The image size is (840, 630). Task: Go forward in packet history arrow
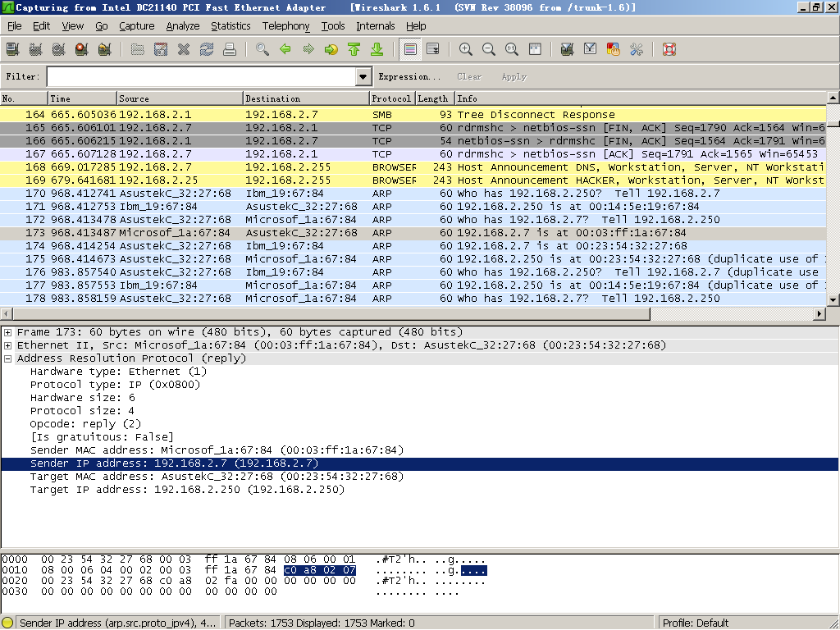308,50
